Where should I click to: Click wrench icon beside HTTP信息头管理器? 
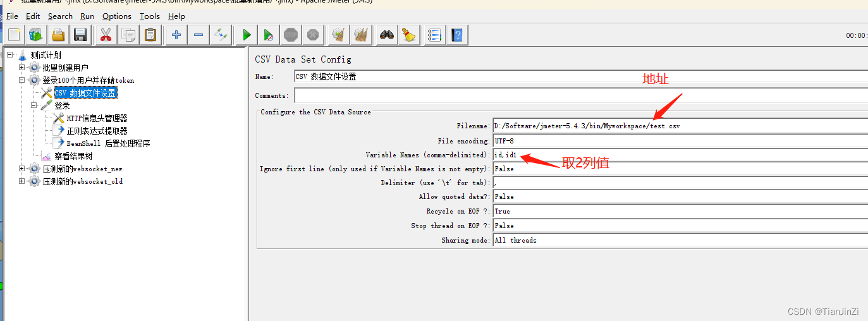[x=59, y=118]
